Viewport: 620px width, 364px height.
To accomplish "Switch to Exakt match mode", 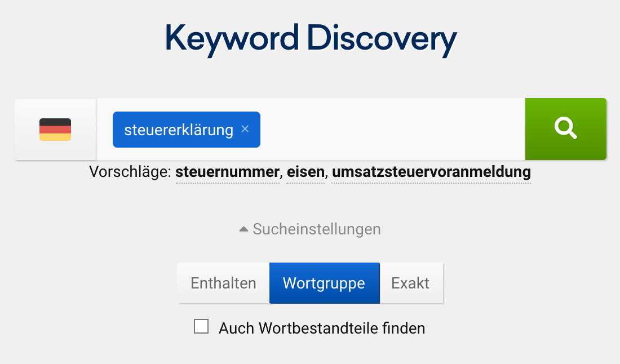I will [x=410, y=283].
